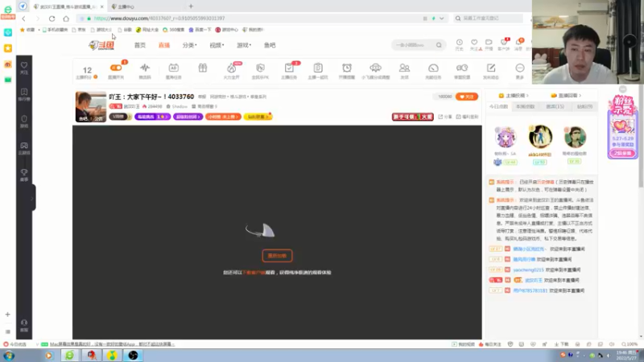This screenshot has height=362, width=644.
Task: Click the akb149 user avatar
Action: click(540, 136)
